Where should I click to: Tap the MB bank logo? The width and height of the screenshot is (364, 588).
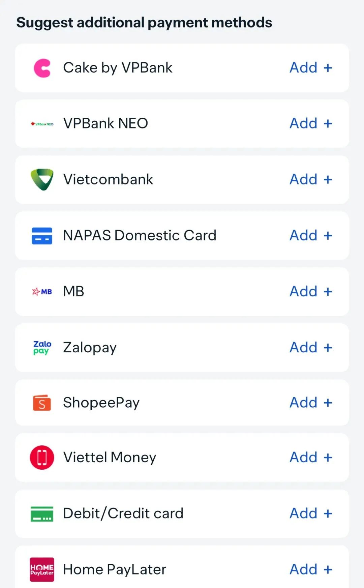point(42,292)
